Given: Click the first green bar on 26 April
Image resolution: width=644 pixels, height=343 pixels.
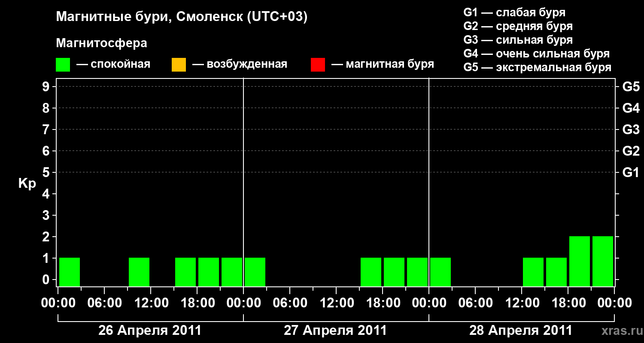Looking at the screenshot, I should coord(70,272).
